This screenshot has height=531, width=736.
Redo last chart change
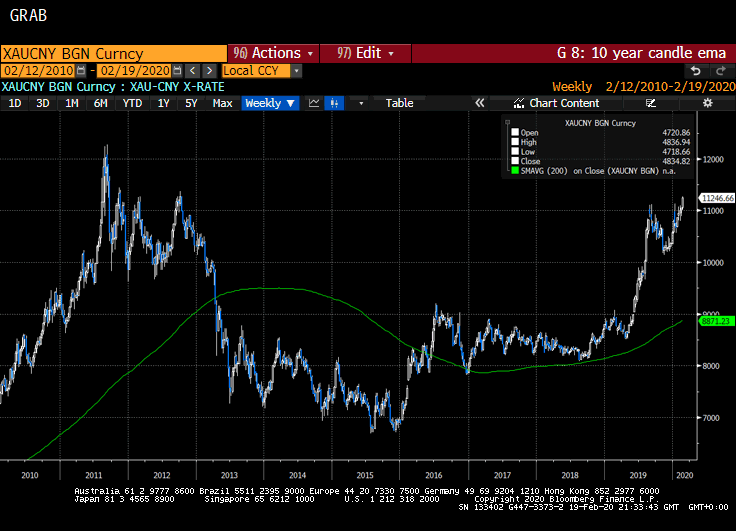721,71
